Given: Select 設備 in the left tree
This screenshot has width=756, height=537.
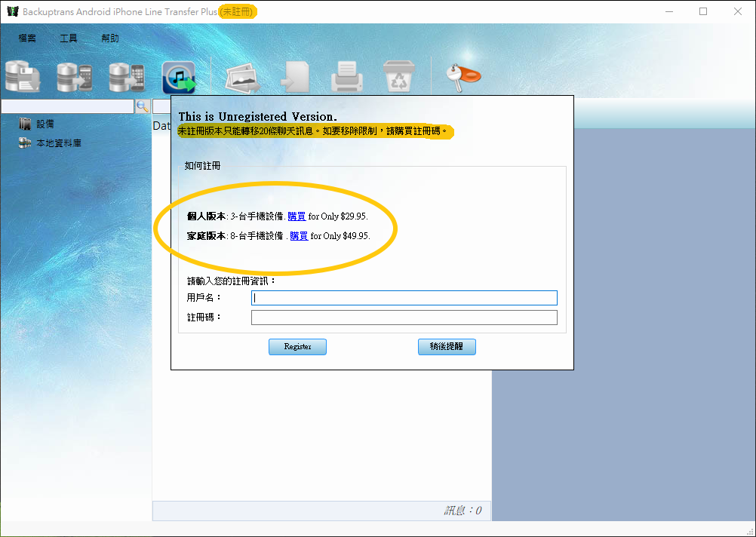Looking at the screenshot, I should [45, 124].
